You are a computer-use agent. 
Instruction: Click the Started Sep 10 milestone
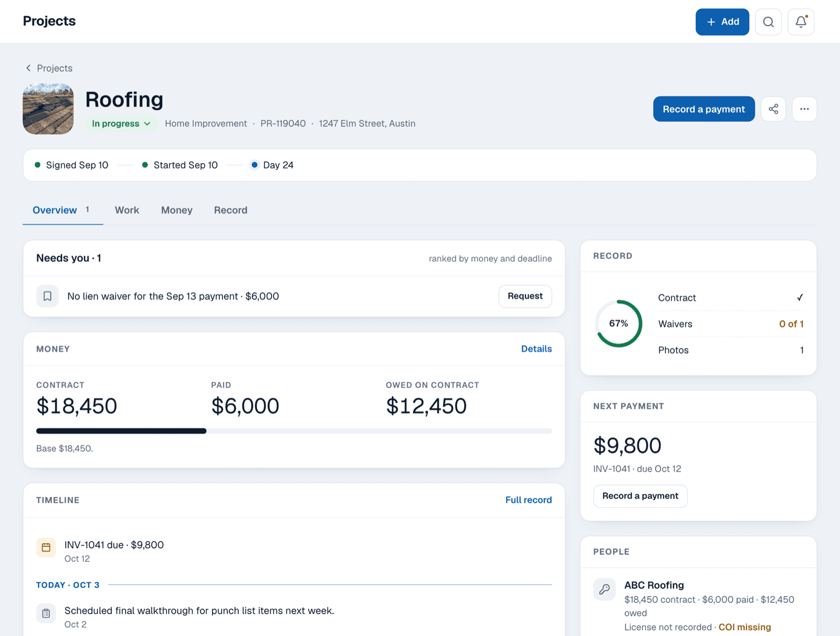180,165
